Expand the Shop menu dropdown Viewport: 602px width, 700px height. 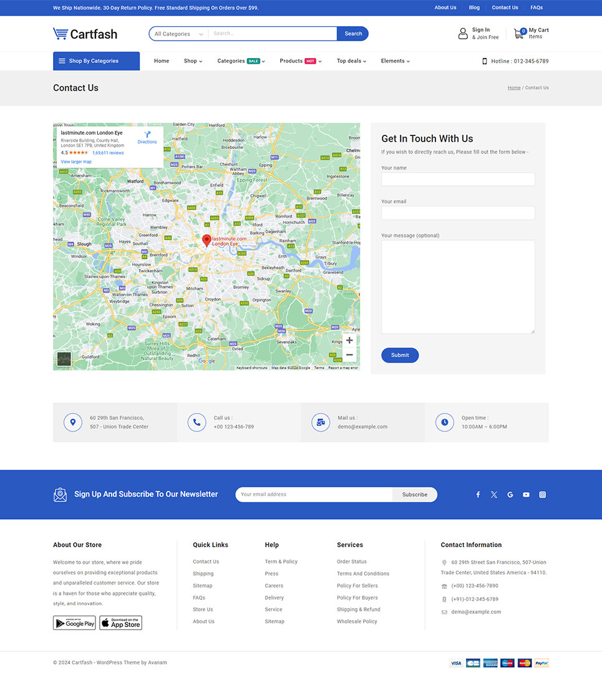193,61
